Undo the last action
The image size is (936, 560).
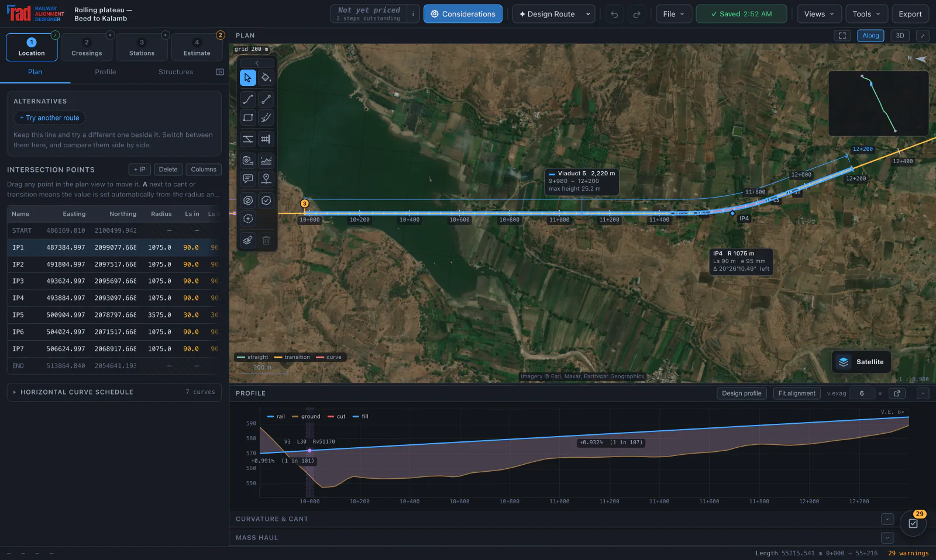point(614,14)
